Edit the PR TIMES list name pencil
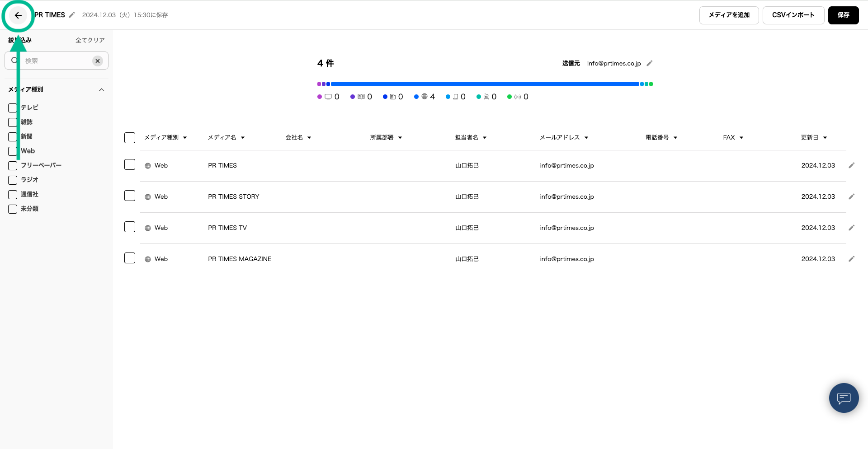The width and height of the screenshot is (868, 449). 72,15
